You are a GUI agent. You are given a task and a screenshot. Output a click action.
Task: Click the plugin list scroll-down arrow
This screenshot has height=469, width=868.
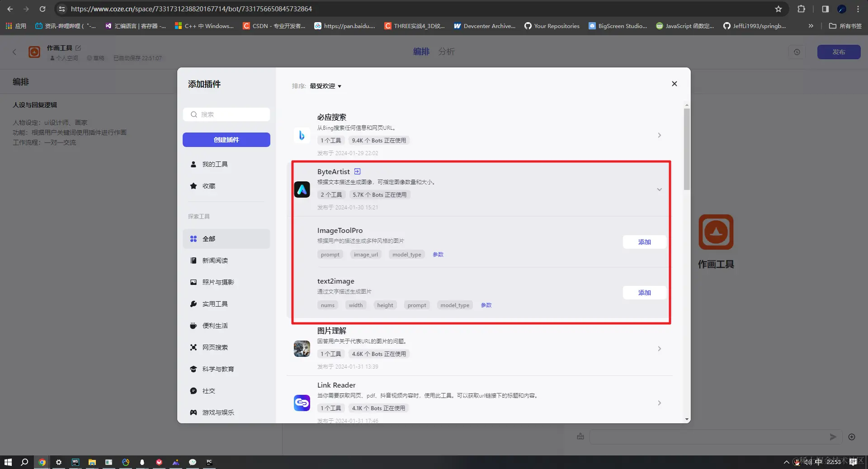(x=687, y=419)
